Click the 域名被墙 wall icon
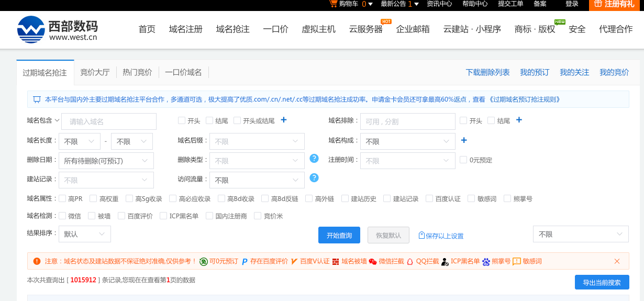The width and height of the screenshot is (644, 301). coord(336,261)
